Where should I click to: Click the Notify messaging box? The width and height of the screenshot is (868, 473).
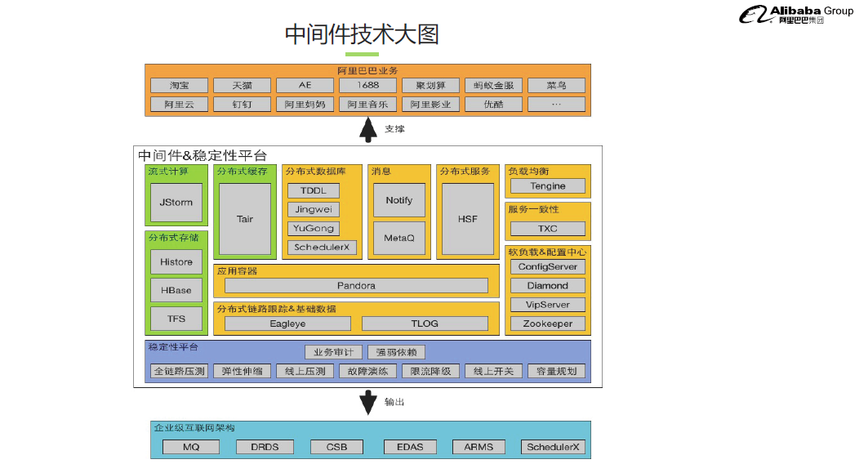tap(399, 200)
